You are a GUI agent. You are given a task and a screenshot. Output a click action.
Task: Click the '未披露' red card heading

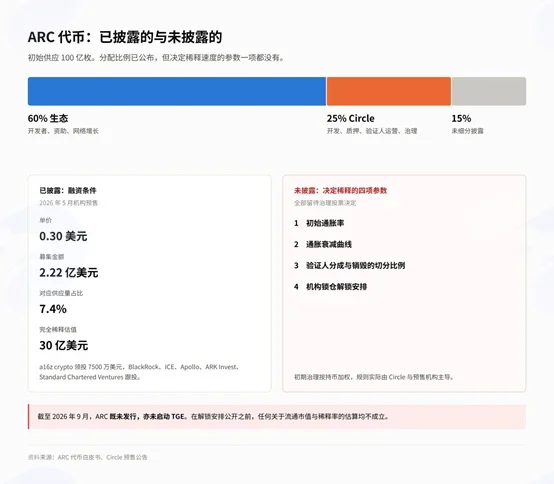341,191
